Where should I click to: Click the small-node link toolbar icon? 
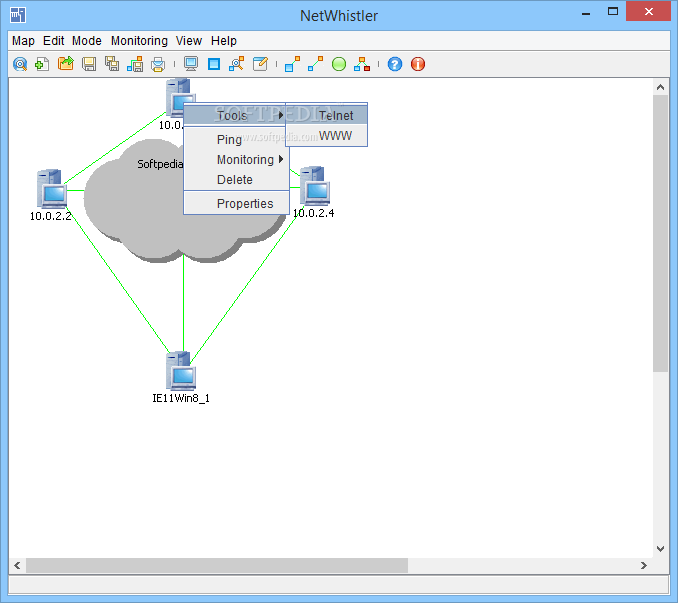pyautogui.click(x=316, y=64)
